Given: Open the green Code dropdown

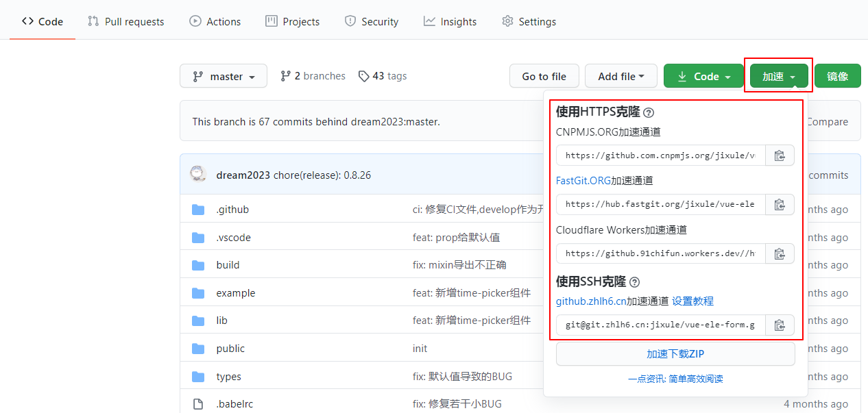Looking at the screenshot, I should 703,76.
